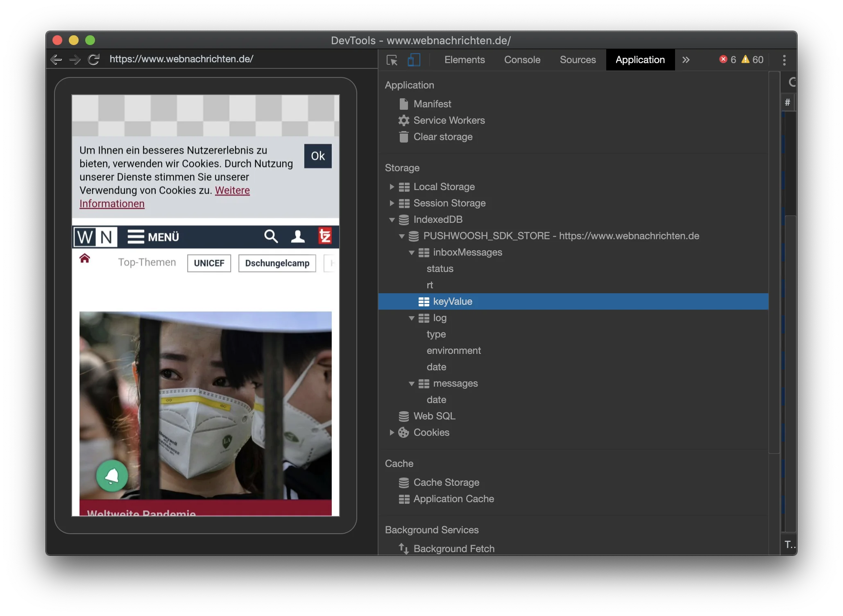Click the search icon in the site header
The image size is (843, 616).
(x=270, y=236)
